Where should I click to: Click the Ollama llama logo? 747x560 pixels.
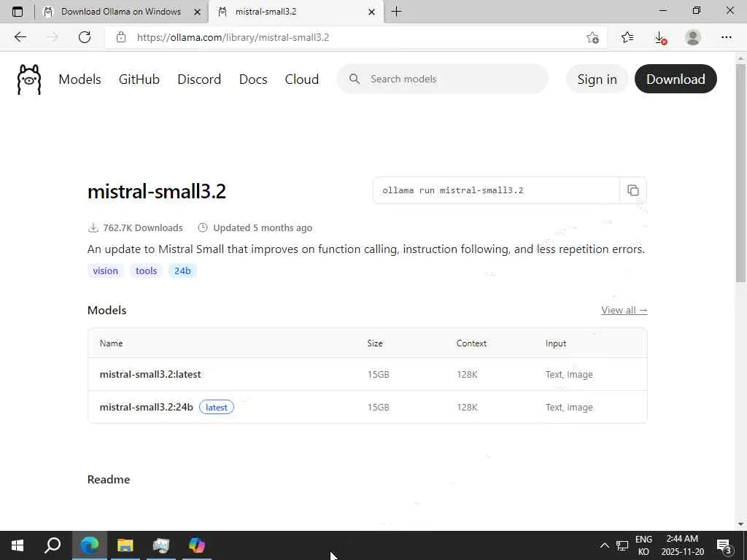pyautogui.click(x=29, y=79)
